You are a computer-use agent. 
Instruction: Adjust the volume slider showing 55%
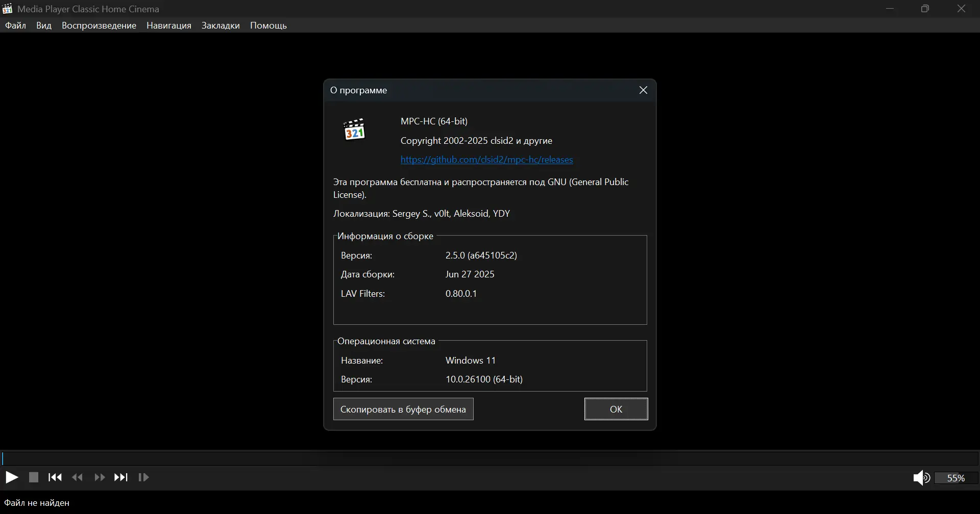pos(956,478)
